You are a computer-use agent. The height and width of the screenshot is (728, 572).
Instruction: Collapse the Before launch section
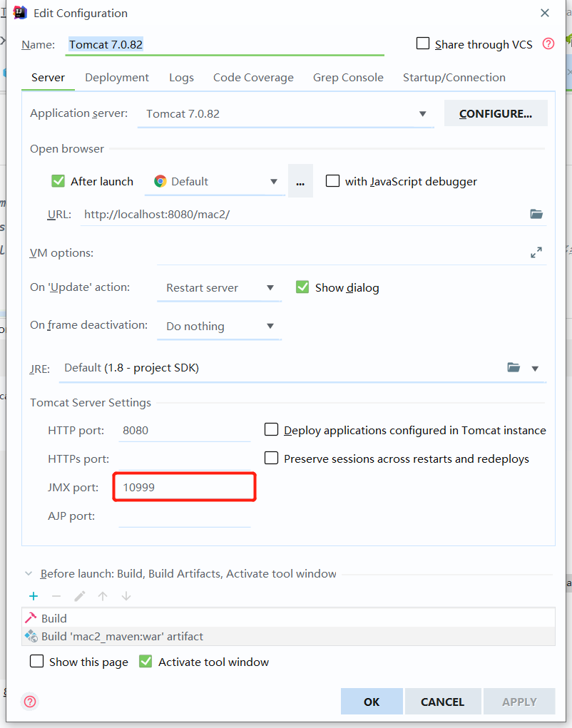[x=29, y=574]
